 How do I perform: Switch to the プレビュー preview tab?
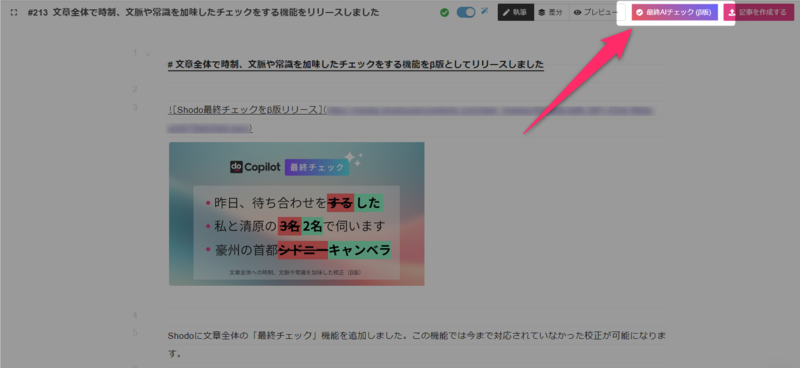pyautogui.click(x=595, y=12)
